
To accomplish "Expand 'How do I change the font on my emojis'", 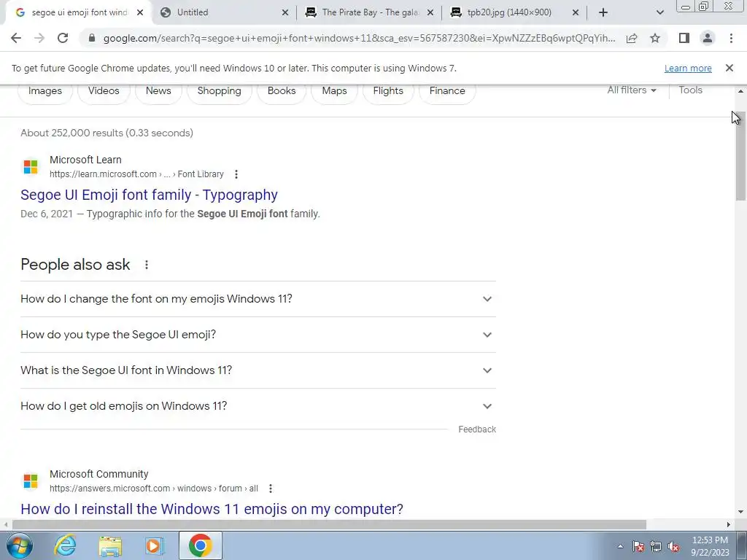I will tap(258, 299).
